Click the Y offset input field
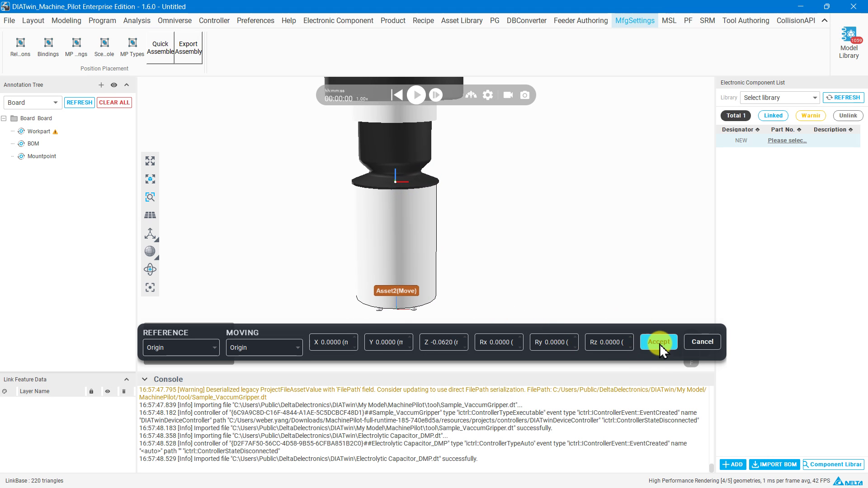This screenshot has width=868, height=488. point(389,342)
